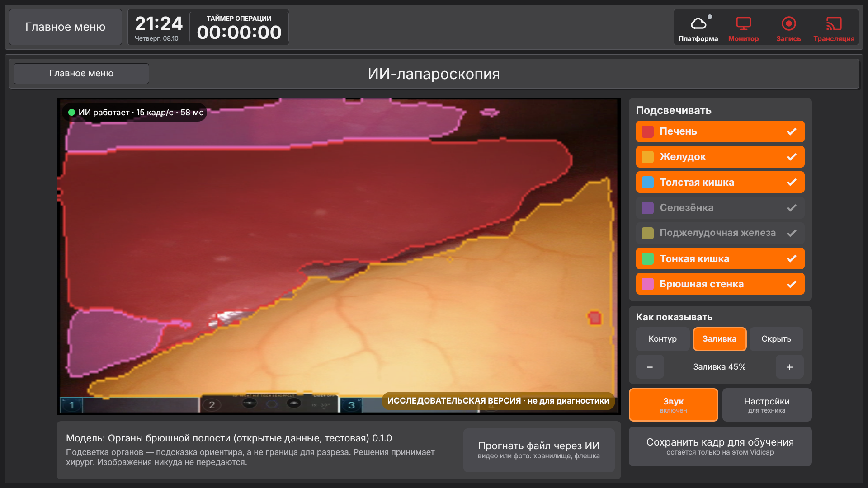Click the pink Брюшная стенка swatch
Image resolution: width=868 pixels, height=488 pixels.
click(x=647, y=284)
